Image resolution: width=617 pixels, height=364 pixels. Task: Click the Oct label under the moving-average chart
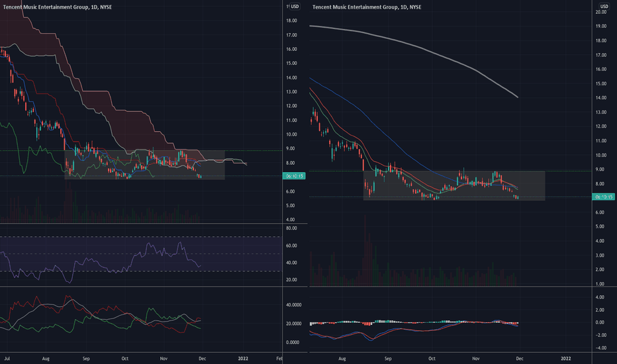click(432, 359)
